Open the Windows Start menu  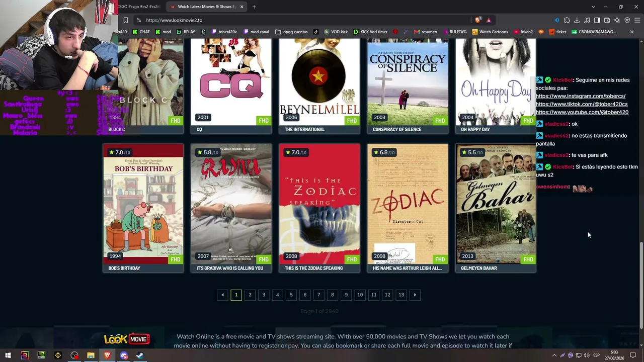pyautogui.click(x=8, y=355)
